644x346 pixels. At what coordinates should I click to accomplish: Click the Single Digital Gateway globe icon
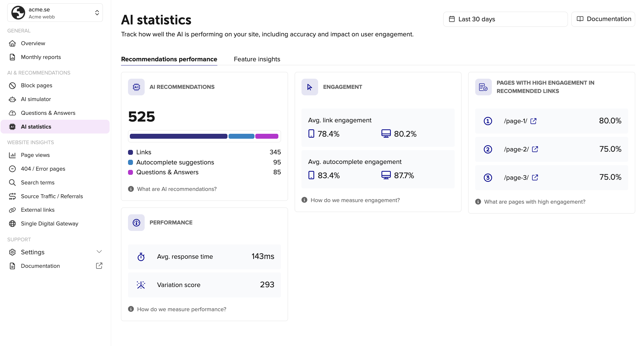(x=12, y=223)
